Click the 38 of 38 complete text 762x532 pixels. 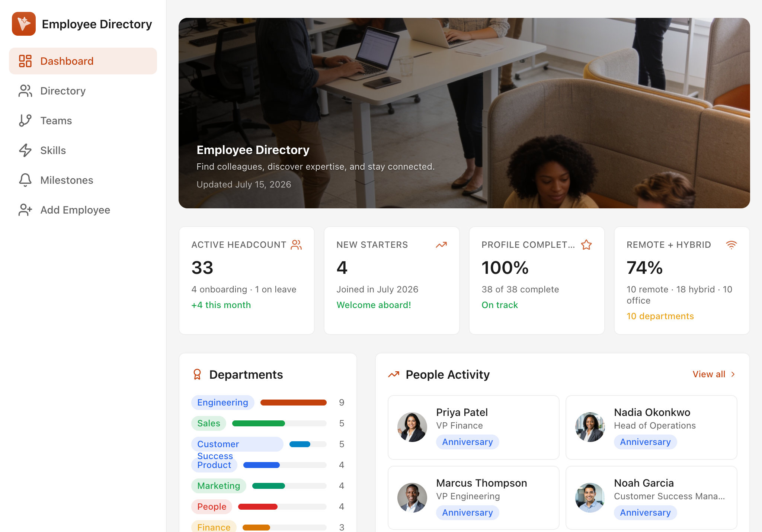520,289
